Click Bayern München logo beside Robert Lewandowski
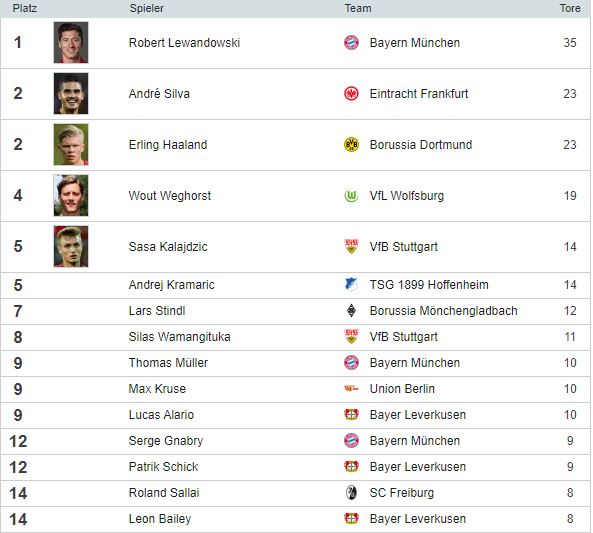593x533 pixels. point(351,42)
